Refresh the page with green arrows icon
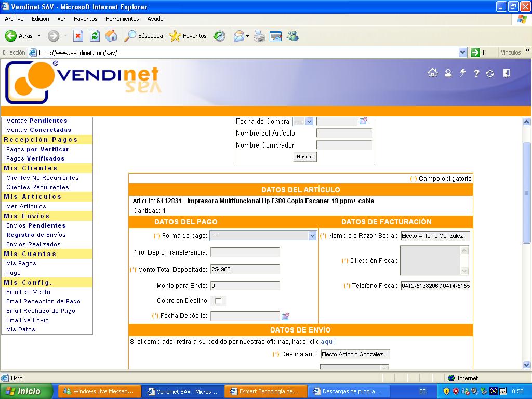The image size is (532, 399). (x=95, y=36)
